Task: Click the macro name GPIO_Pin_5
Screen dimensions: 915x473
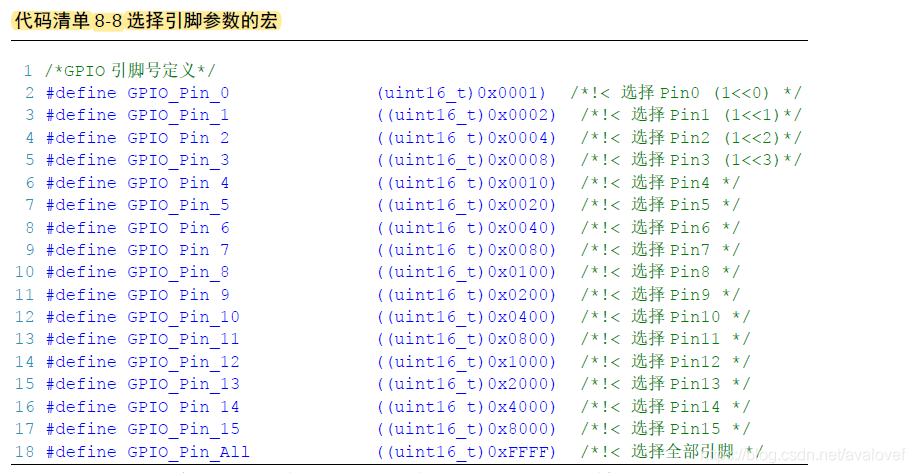Action: pyautogui.click(x=179, y=205)
